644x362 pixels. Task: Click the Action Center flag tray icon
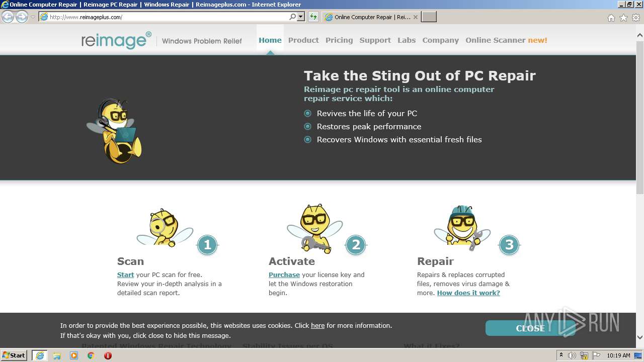[x=596, y=355]
